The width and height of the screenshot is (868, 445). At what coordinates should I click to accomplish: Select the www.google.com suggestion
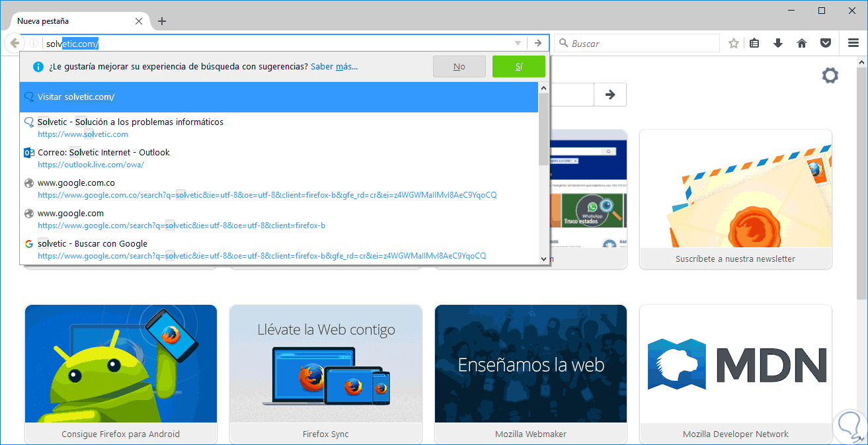point(279,219)
